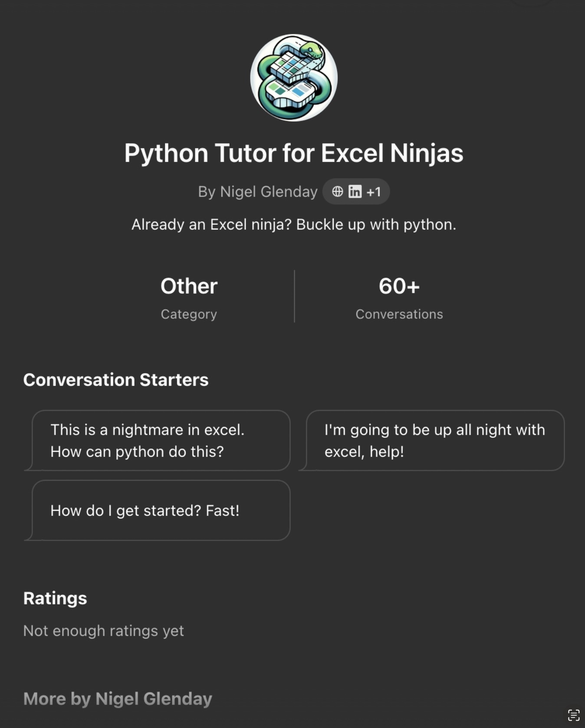Expand the social links badge group
This screenshot has height=728, width=585.
[356, 191]
